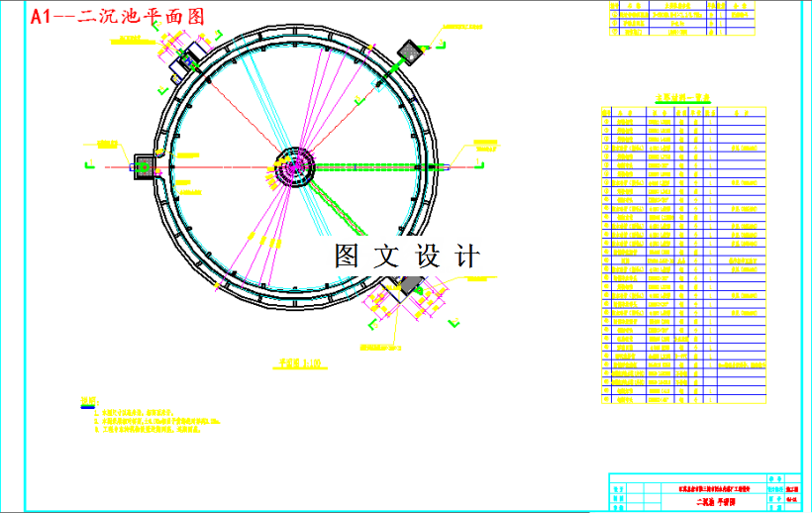The height and width of the screenshot is (513, 812).
Task: Select first numbered note line under 说明
Action: click(134, 413)
